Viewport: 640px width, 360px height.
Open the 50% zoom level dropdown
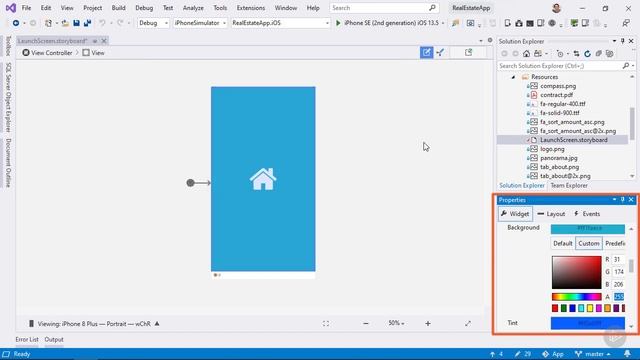click(396, 323)
